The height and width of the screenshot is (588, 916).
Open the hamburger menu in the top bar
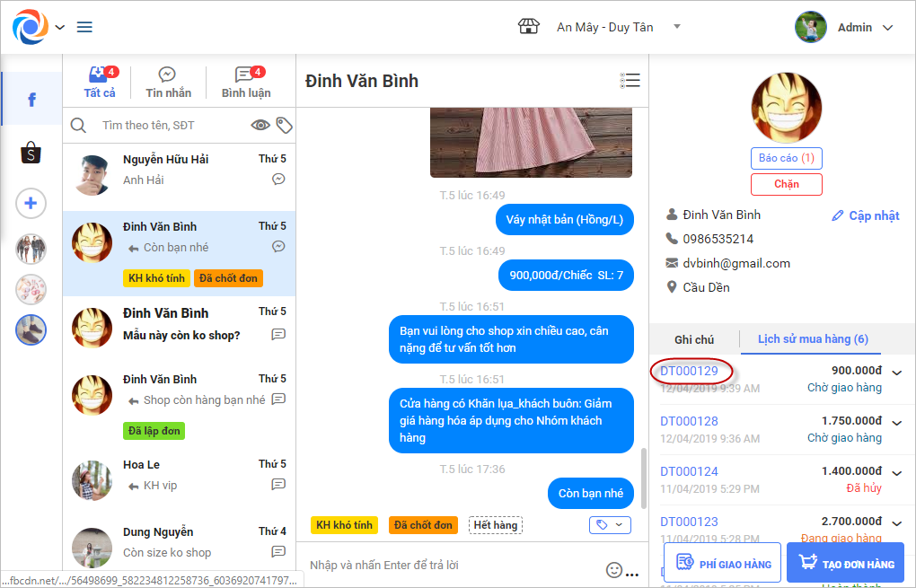[84, 28]
